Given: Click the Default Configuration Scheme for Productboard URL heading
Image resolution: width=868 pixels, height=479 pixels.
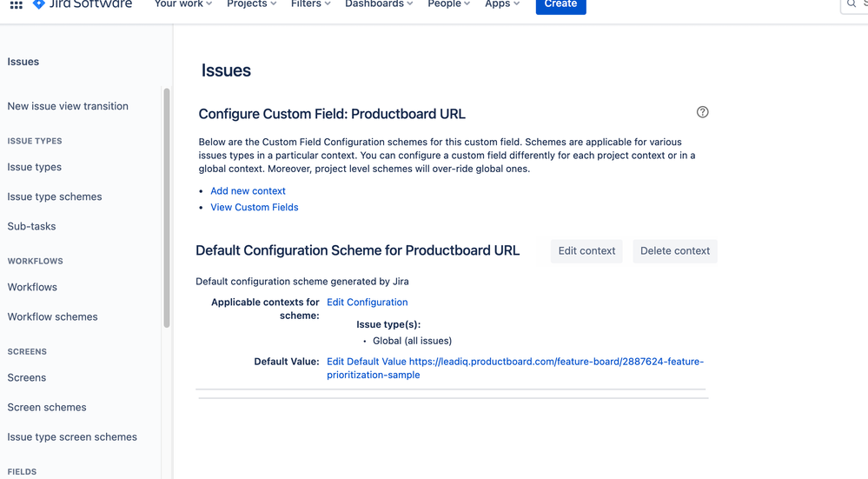Looking at the screenshot, I should pos(358,251).
